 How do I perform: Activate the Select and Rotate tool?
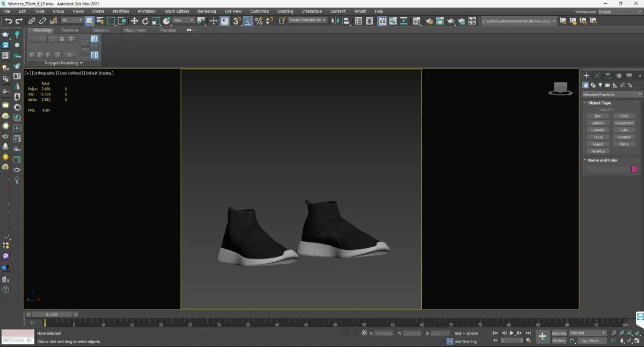[145, 21]
